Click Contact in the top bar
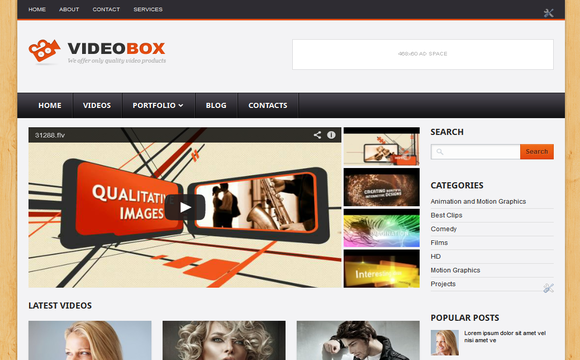580x360 pixels. click(x=106, y=9)
